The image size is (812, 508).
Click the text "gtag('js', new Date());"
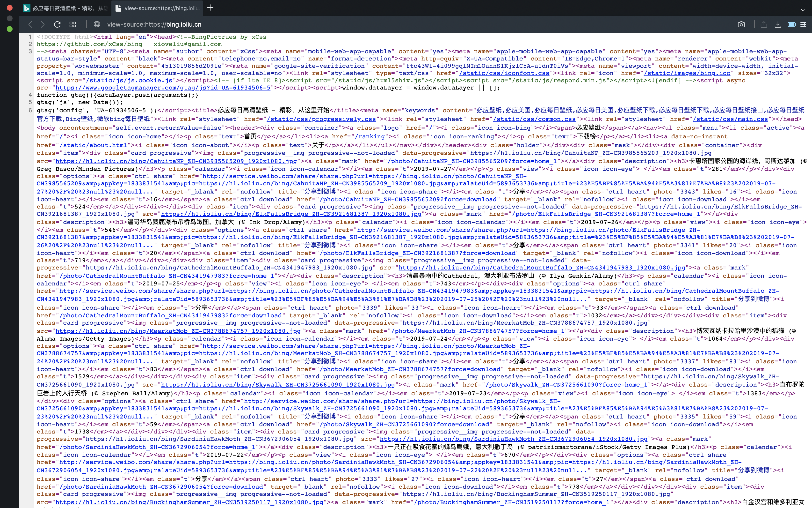pos(80,102)
